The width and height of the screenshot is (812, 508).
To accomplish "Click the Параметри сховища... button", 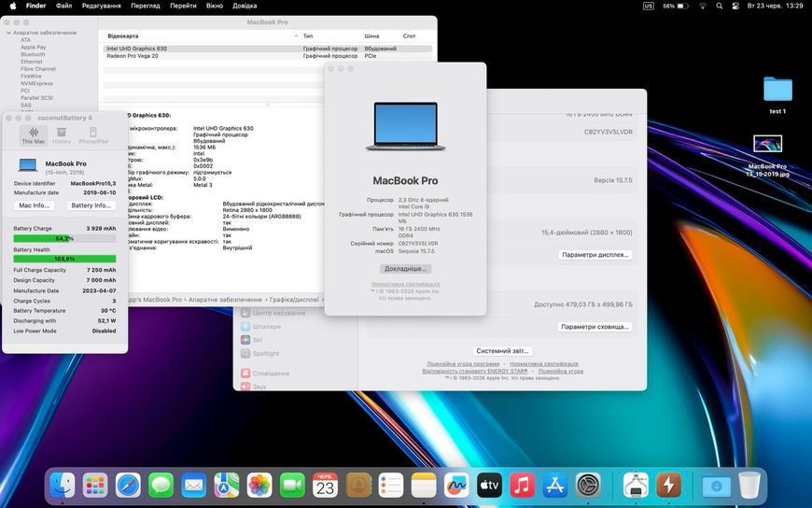I will point(595,327).
